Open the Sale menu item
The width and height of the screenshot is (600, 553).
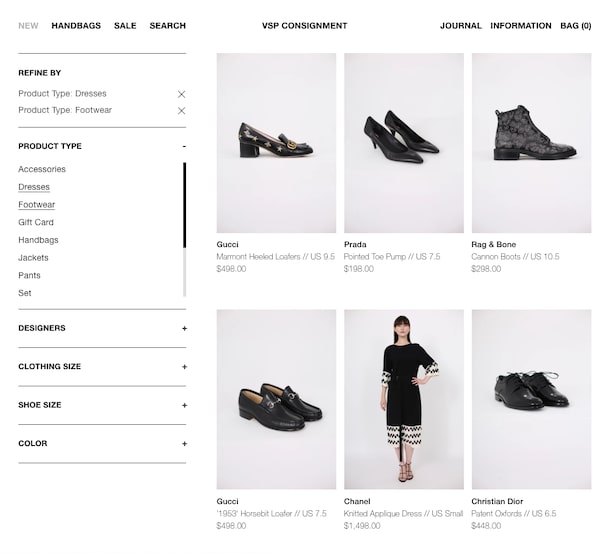125,26
